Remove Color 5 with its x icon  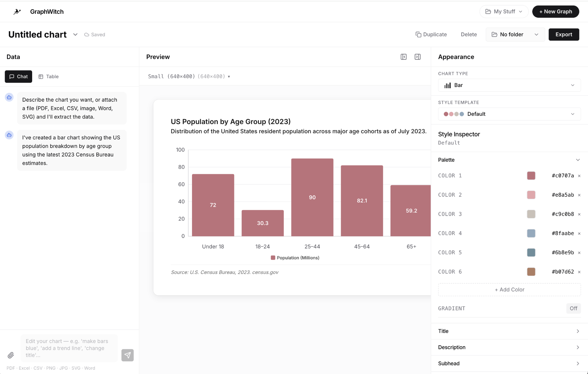coord(579,253)
